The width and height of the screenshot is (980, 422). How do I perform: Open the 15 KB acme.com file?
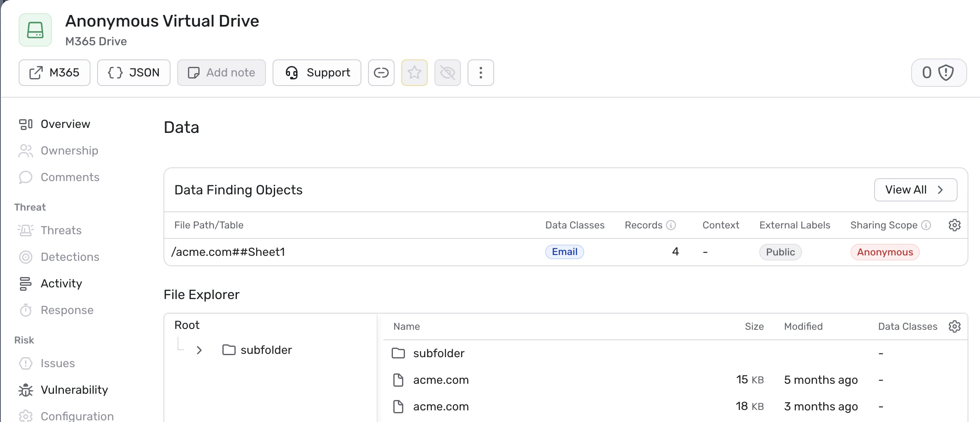pos(441,380)
